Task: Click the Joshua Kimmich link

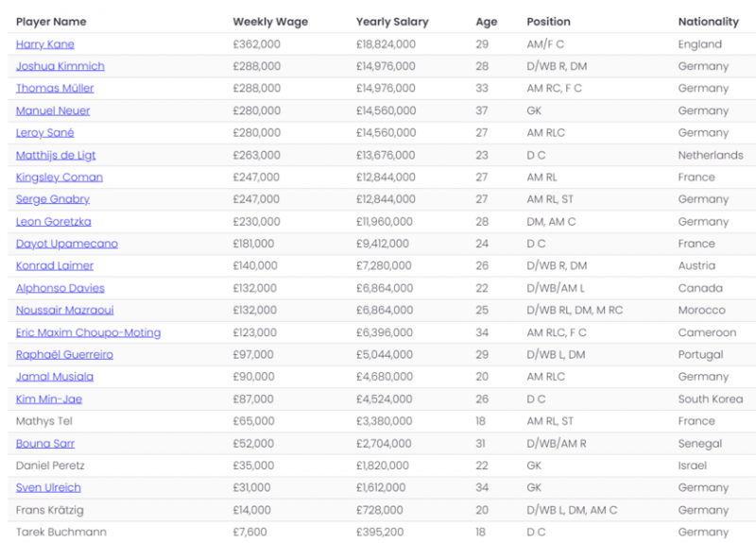Action: [60, 66]
